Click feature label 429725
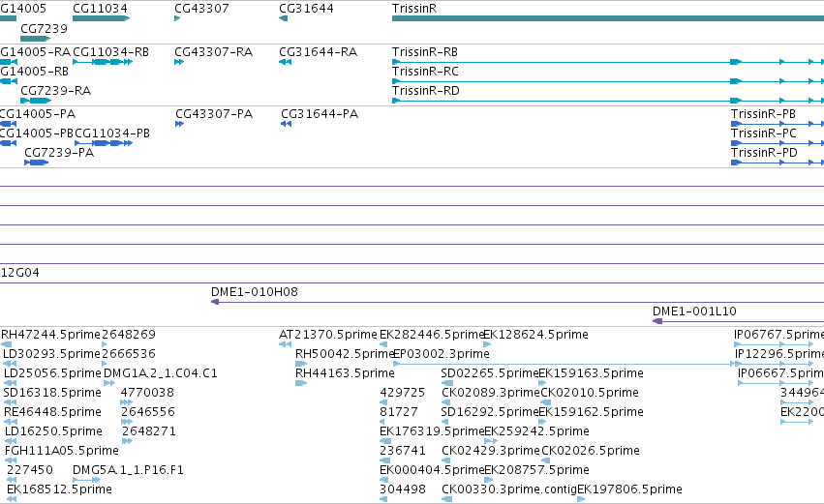This screenshot has height=504, width=824. click(403, 393)
